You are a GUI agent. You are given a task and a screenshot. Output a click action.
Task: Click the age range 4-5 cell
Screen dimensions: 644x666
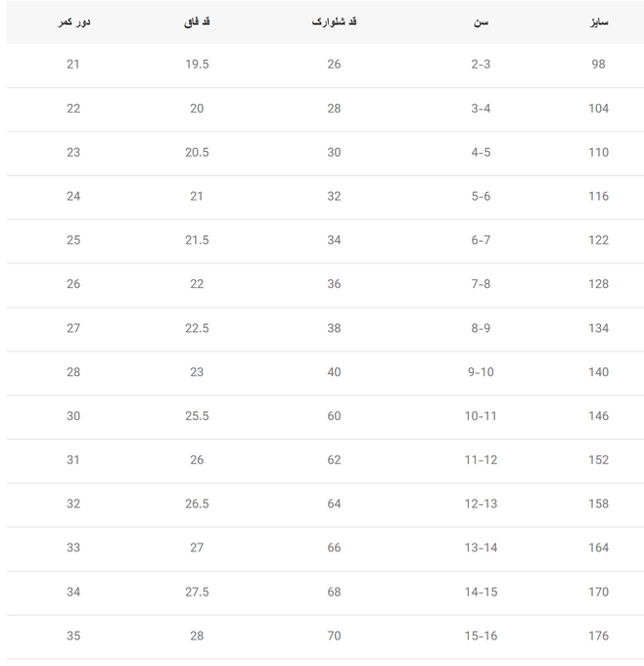pos(481,152)
